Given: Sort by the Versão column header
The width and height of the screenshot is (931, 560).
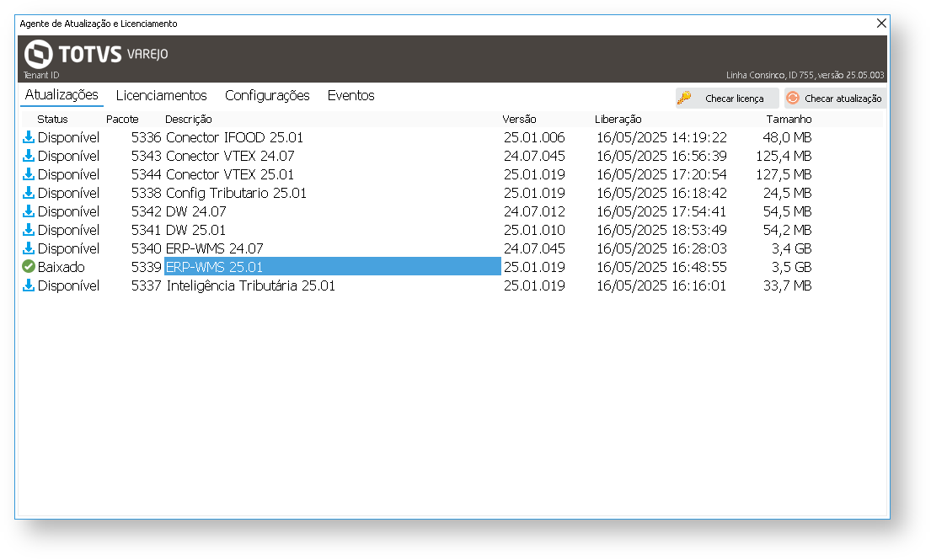Looking at the screenshot, I should click(519, 120).
